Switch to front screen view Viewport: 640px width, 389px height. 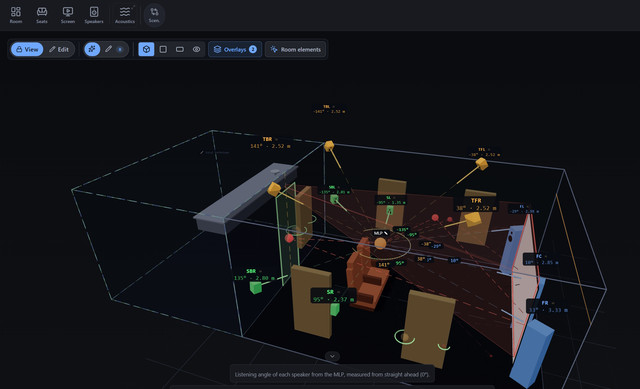(x=180, y=49)
